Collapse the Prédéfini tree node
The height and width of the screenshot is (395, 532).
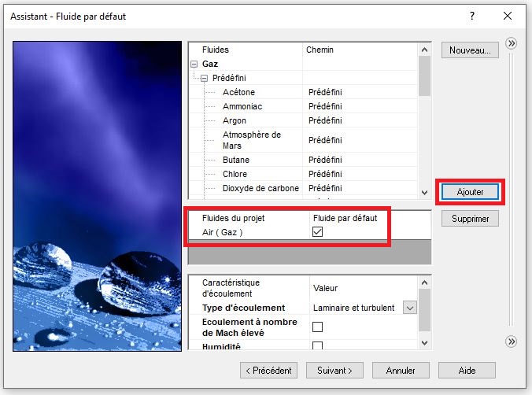click(205, 79)
